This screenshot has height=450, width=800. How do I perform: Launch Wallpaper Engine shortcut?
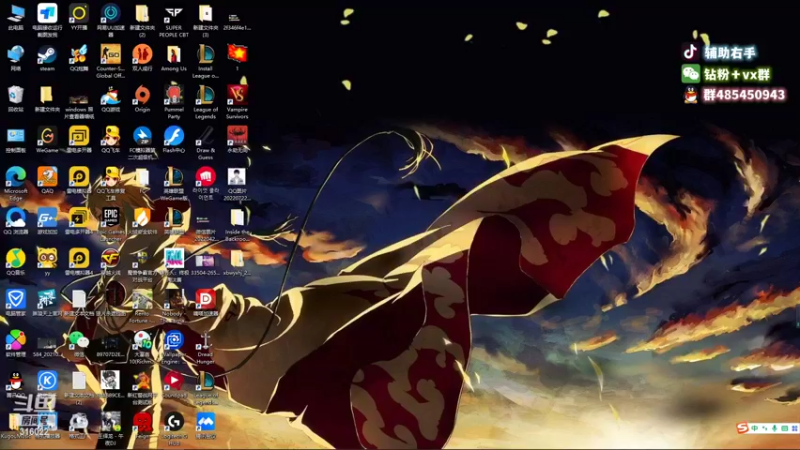pos(173,347)
